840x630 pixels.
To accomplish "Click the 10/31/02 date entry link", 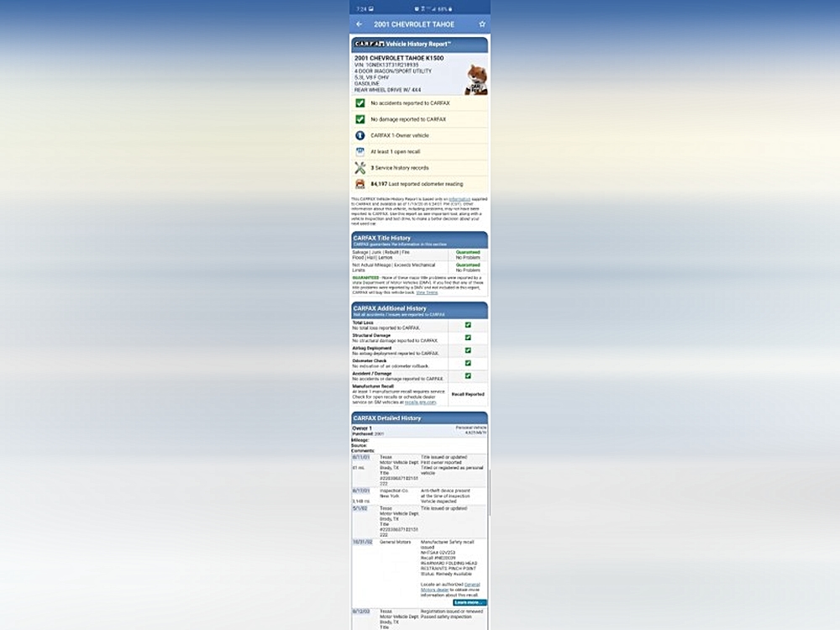I will pos(361,543).
